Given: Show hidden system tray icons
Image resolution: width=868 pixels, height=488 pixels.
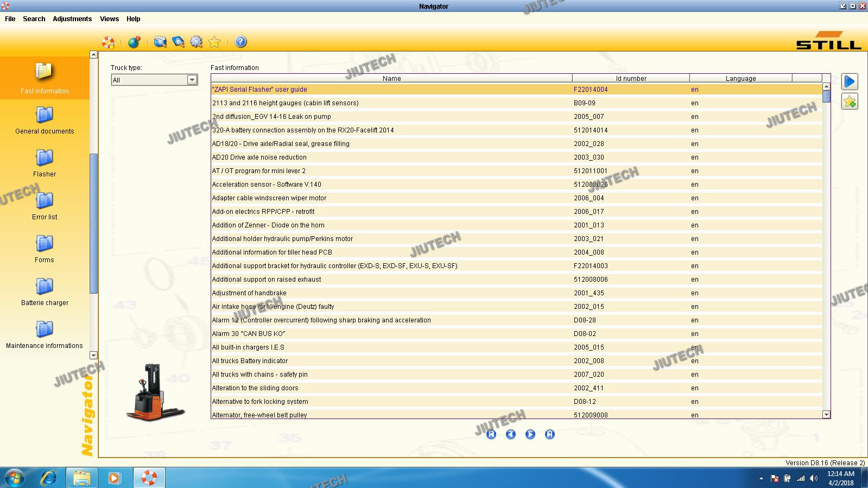Looking at the screenshot, I should click(761, 478).
